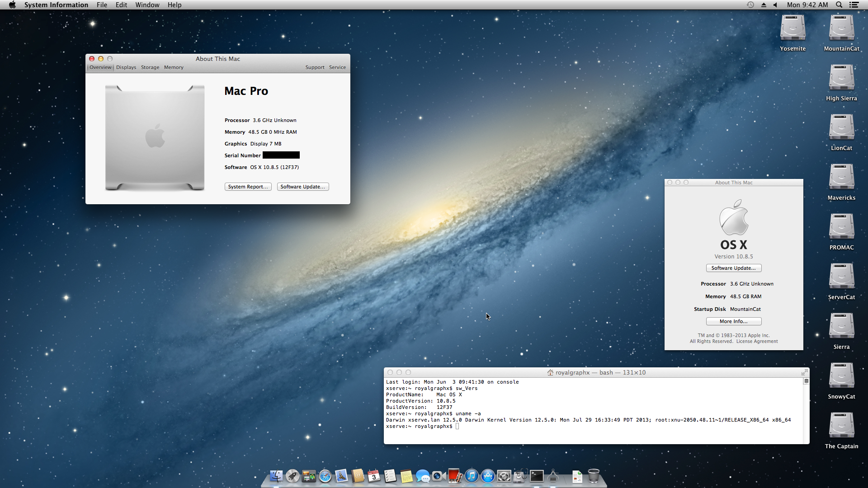Open the Edit menu
The width and height of the screenshot is (868, 488).
(121, 5)
